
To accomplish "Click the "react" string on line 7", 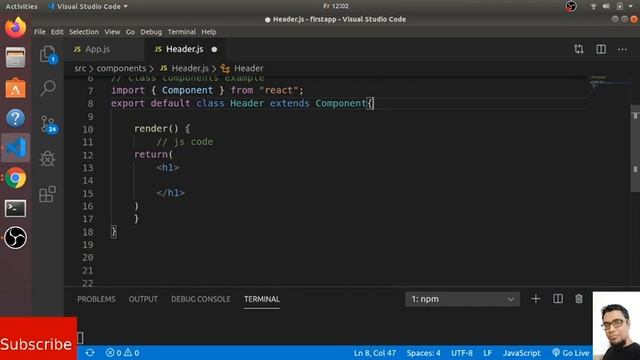I will [x=279, y=90].
